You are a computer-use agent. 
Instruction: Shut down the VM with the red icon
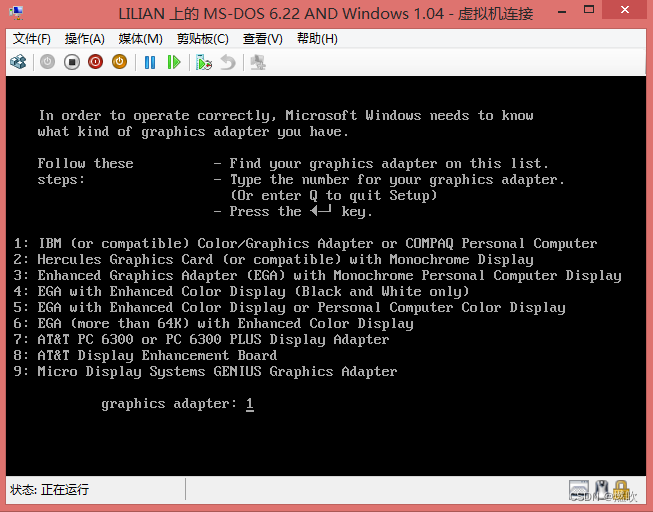tap(95, 62)
